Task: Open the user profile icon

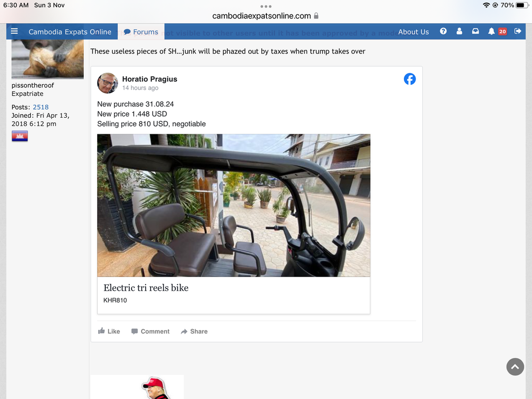Action: coord(459,31)
